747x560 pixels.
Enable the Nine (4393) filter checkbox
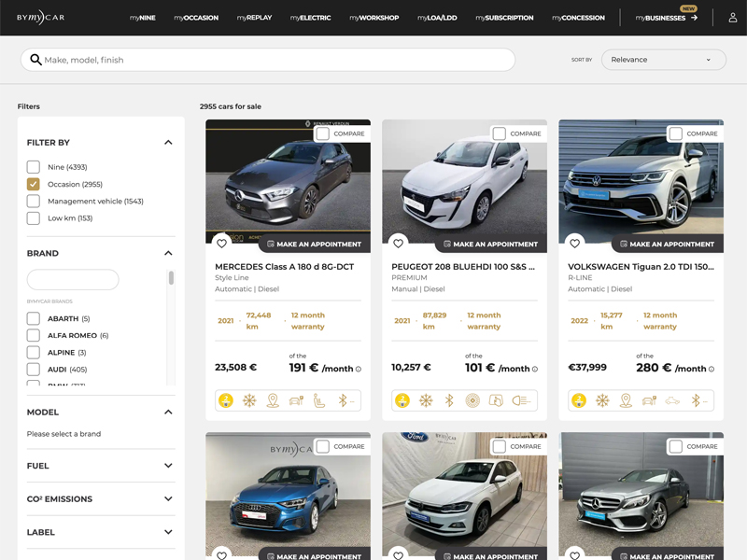[34, 167]
